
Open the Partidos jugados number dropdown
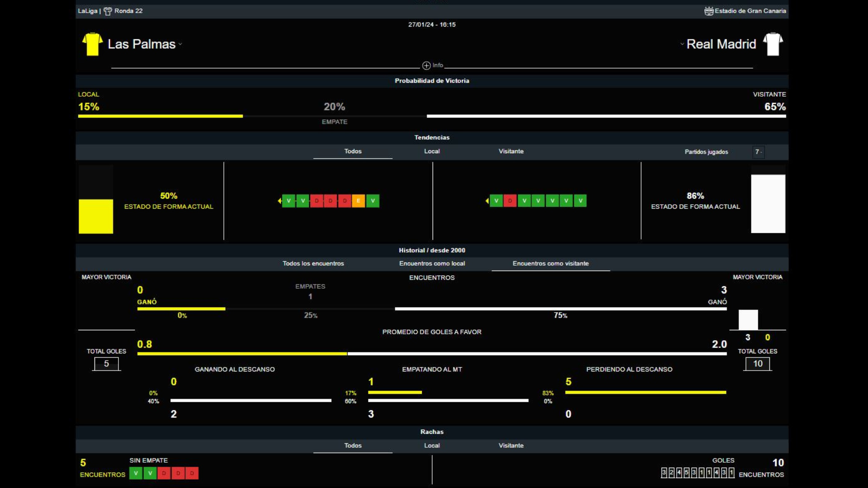759,152
